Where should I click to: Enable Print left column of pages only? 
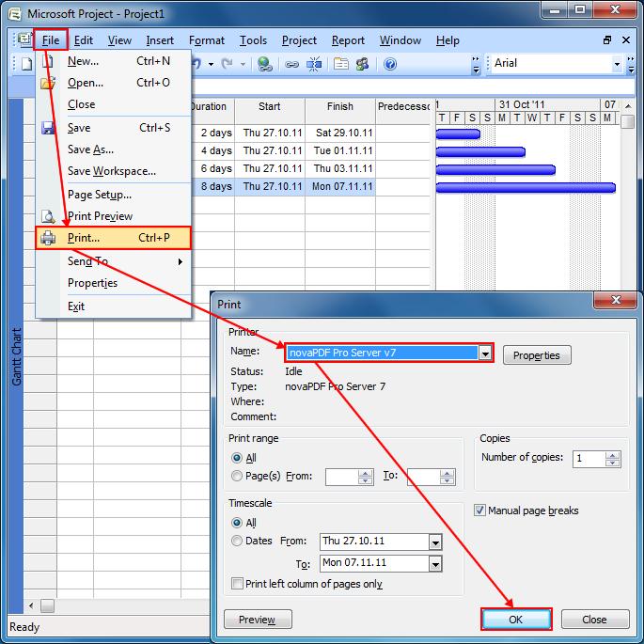tap(237, 584)
